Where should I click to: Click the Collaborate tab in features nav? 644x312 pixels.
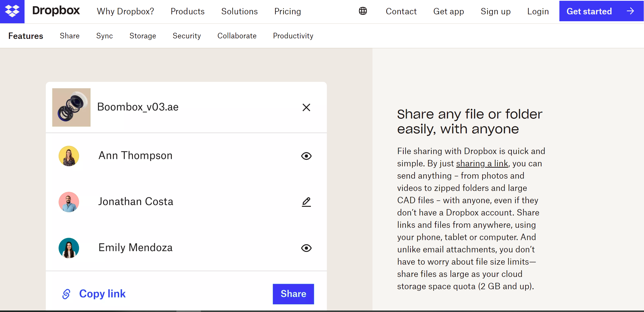coord(236,36)
